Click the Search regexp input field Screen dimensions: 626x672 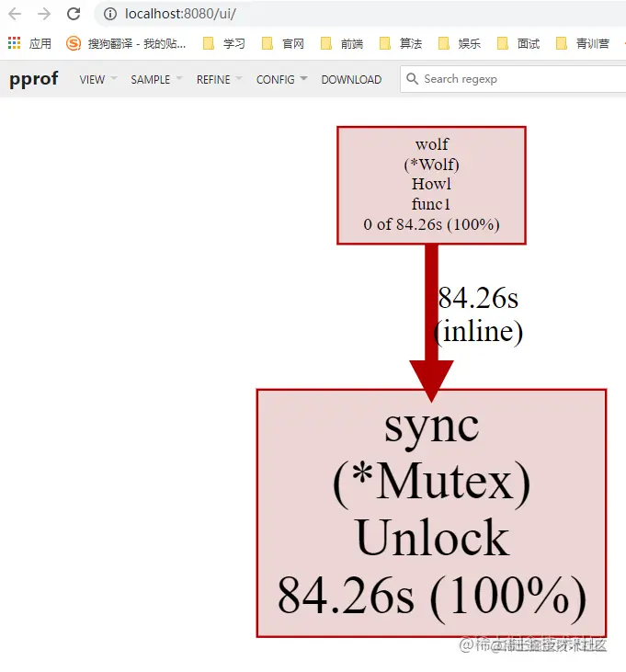(513, 79)
